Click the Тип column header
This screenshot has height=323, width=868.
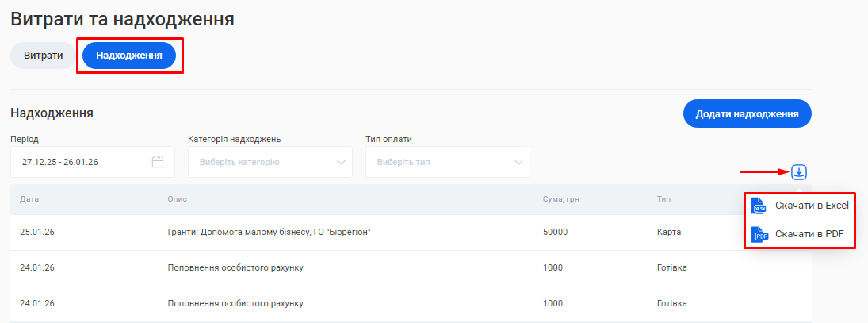point(664,198)
